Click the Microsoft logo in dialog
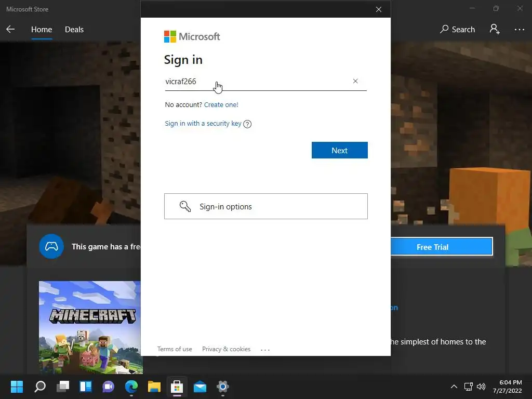 tap(192, 37)
